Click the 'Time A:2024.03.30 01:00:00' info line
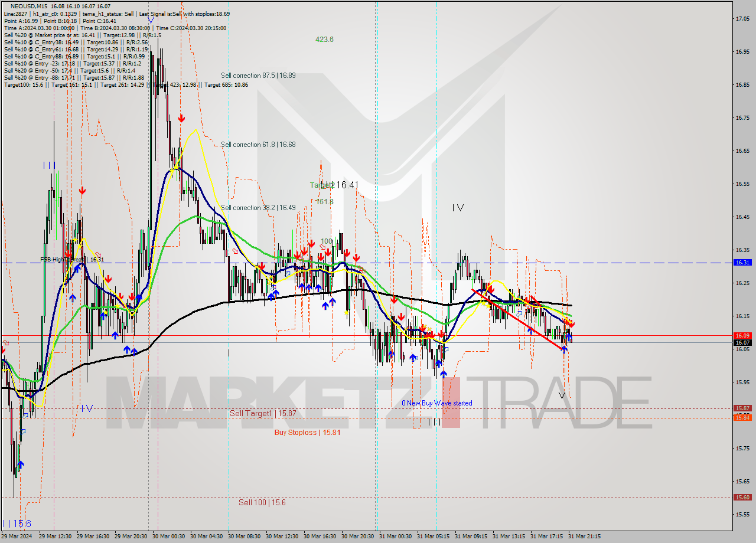 point(115,28)
